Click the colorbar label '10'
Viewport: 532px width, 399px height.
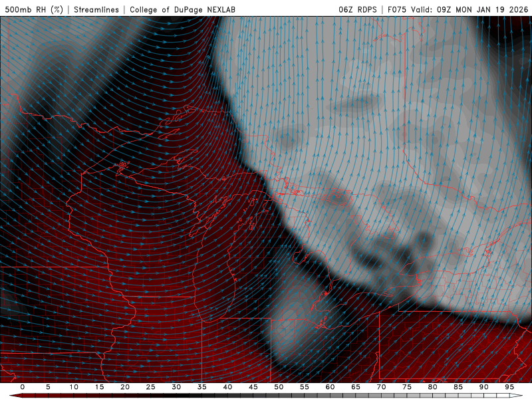pos(74,387)
